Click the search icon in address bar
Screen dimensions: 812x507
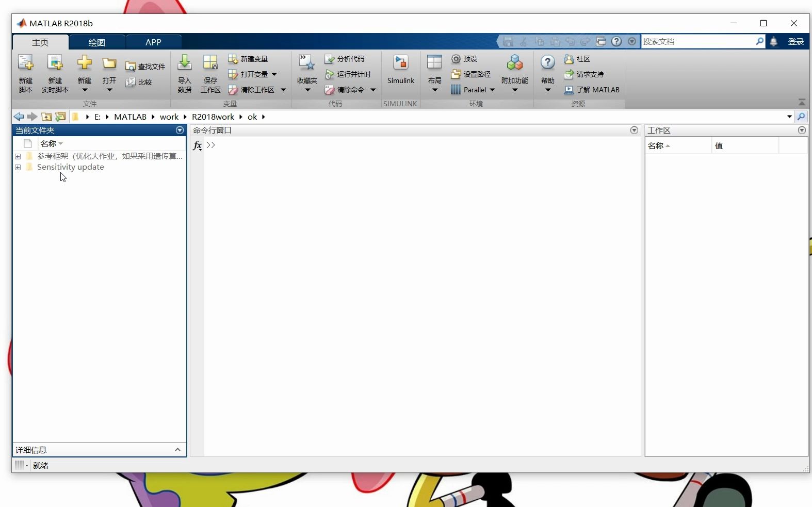pyautogui.click(x=801, y=117)
